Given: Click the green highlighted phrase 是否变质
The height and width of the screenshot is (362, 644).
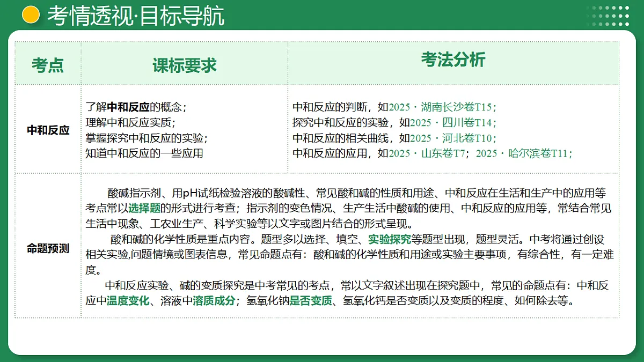Looking at the screenshot, I should tap(311, 301).
